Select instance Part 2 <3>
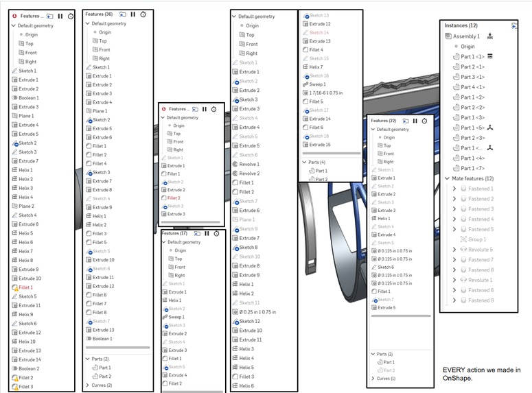The image size is (532, 393). click(473, 138)
